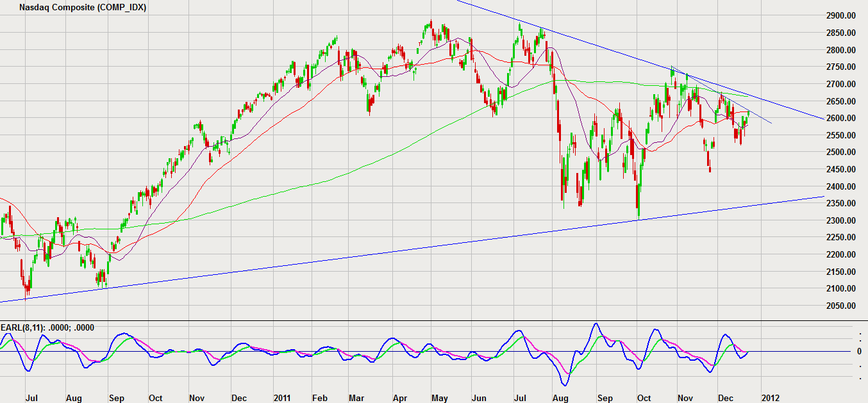
Task: Jump to the 2012 date marker
Action: (770, 398)
